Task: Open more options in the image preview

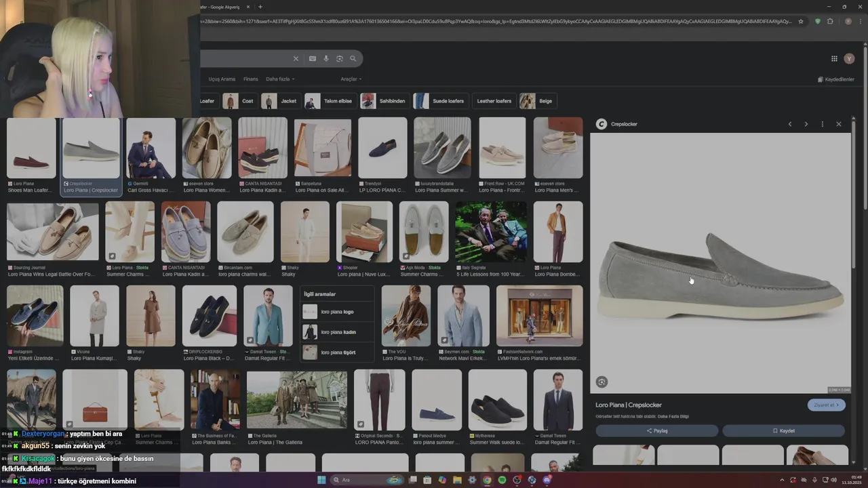Action: point(823,124)
